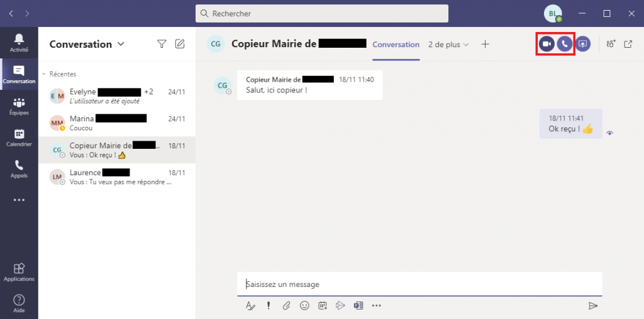
Task: Open the Aide help menu
Action: coord(19,303)
